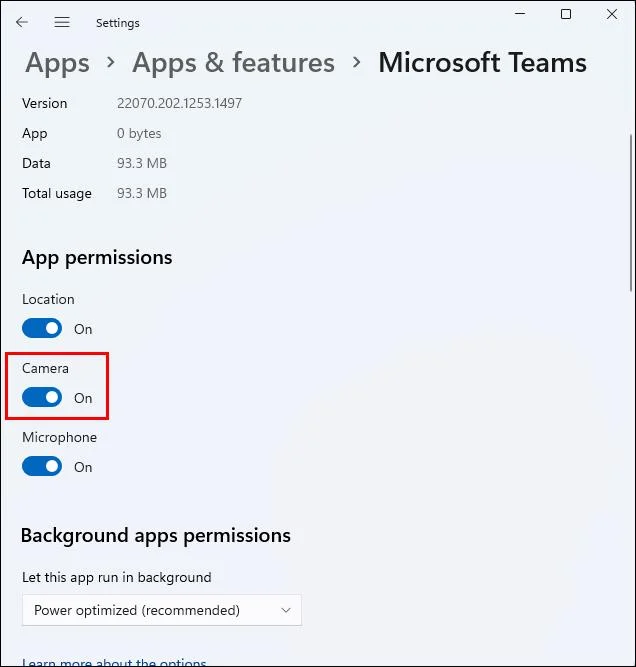Close the Settings window

[612, 14]
